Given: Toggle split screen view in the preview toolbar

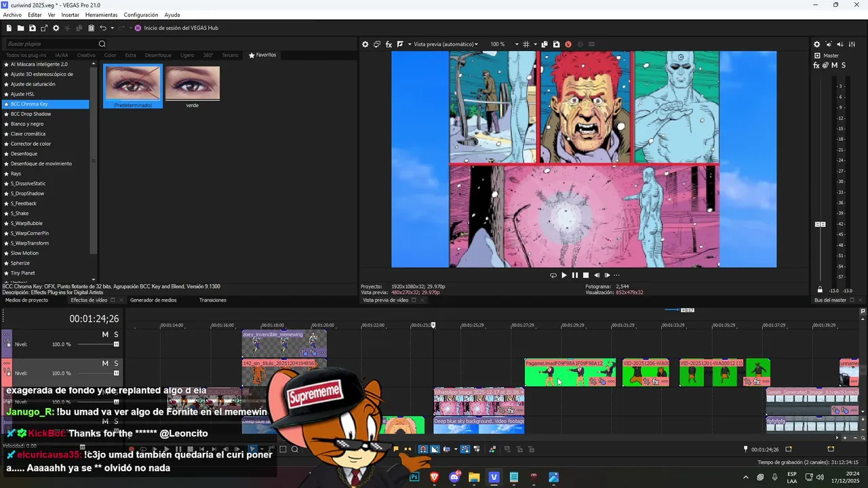Looking at the screenshot, I should [x=400, y=44].
